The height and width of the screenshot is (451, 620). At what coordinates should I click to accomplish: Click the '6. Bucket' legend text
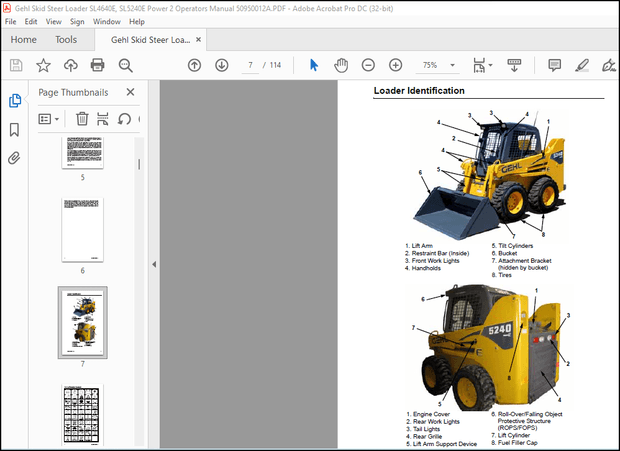point(504,253)
